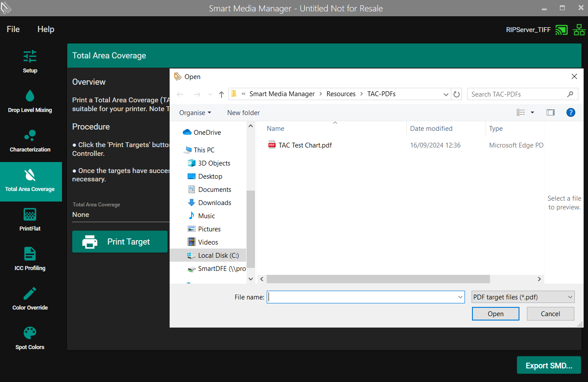Open the Total Area Coverage None dropdown
This screenshot has height=382, width=588.
121,215
